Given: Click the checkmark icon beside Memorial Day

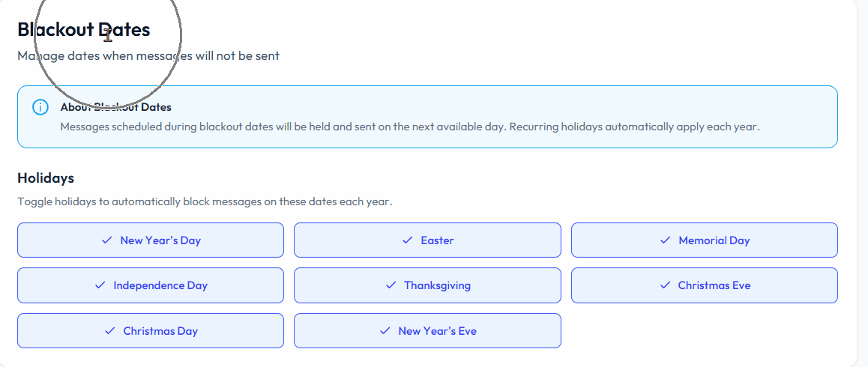Looking at the screenshot, I should pos(666,240).
